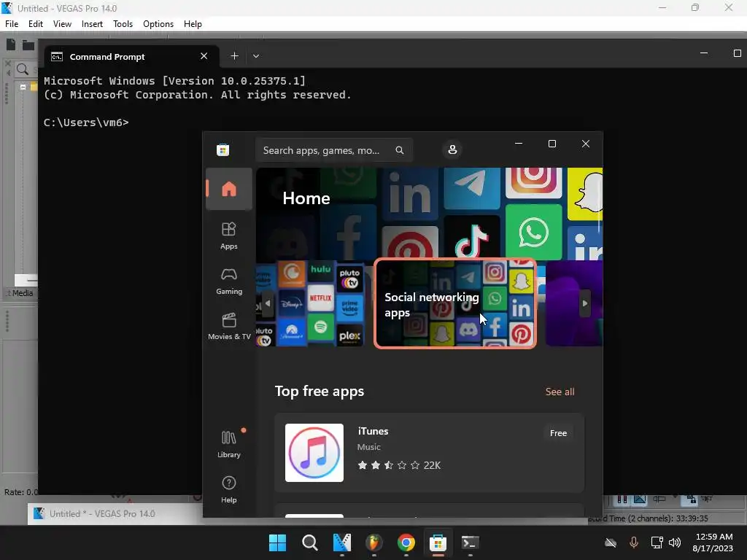Open Movies & TV section in Store
Screen dimensions: 747x560
pos(228,326)
